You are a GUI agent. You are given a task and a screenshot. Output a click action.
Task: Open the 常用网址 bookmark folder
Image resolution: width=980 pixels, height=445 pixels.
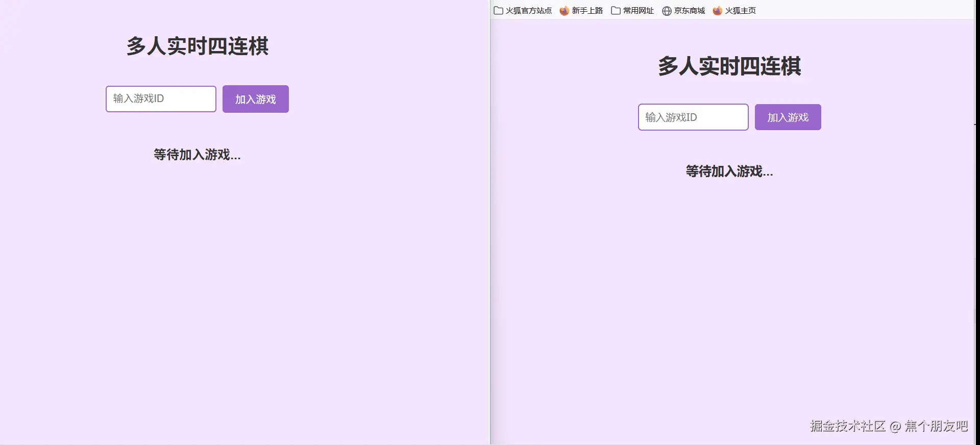coord(632,11)
